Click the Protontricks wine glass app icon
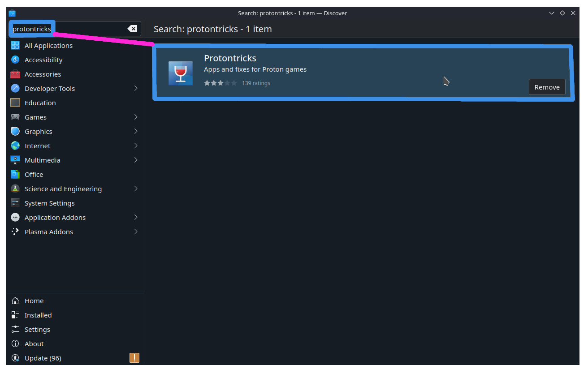Screen dimensions: 588x369 tap(181, 73)
